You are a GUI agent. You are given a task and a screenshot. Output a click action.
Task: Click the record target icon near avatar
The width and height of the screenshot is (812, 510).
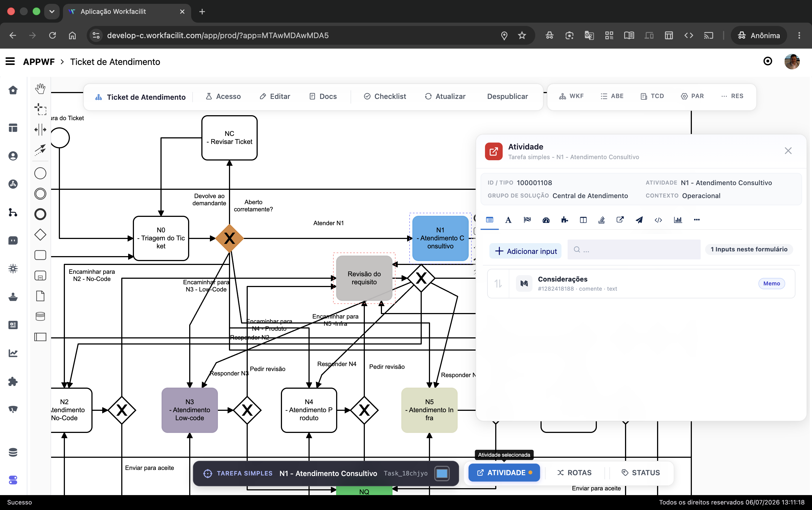pos(768,61)
